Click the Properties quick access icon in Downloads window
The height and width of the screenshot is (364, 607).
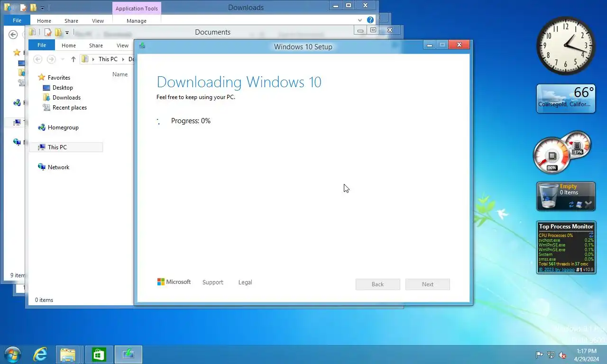coord(23,8)
